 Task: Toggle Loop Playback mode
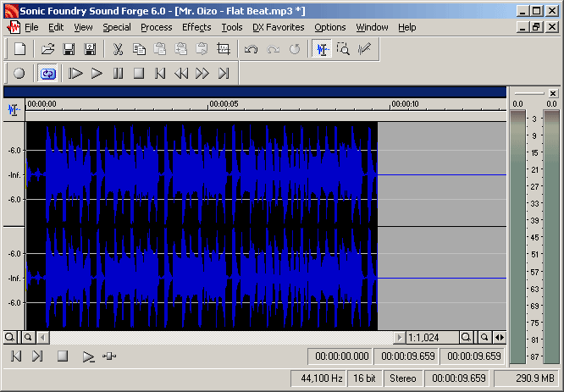coord(47,74)
